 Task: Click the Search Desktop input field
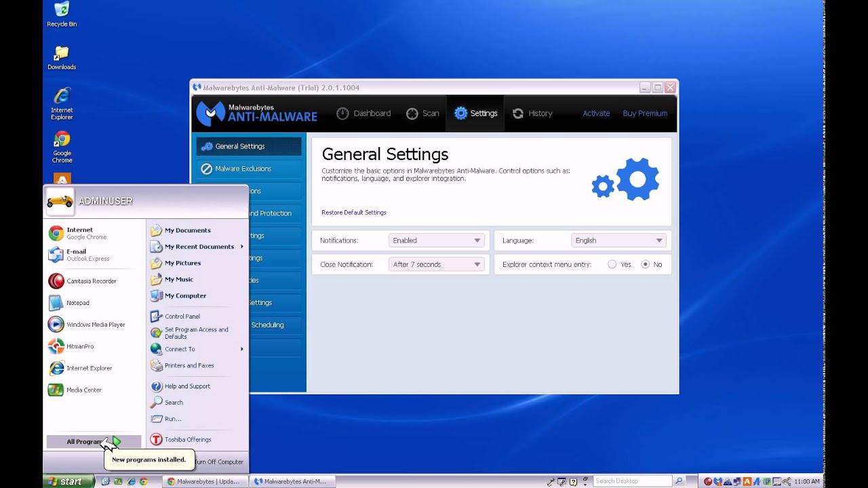pos(633,481)
